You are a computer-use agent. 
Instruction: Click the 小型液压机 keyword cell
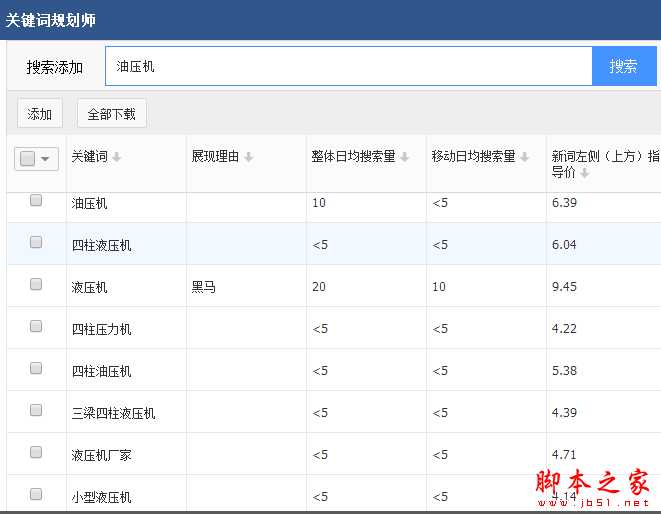tap(102, 497)
